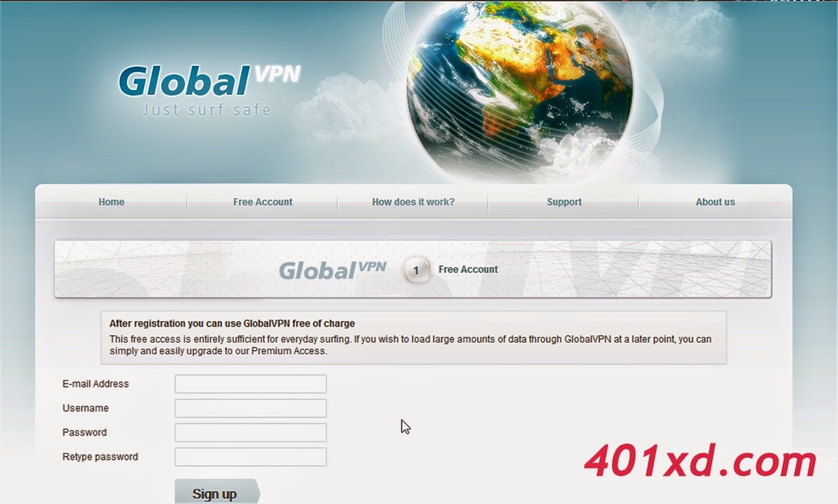838x504 pixels.
Task: Click the "E-mail Address" label
Action: (96, 384)
